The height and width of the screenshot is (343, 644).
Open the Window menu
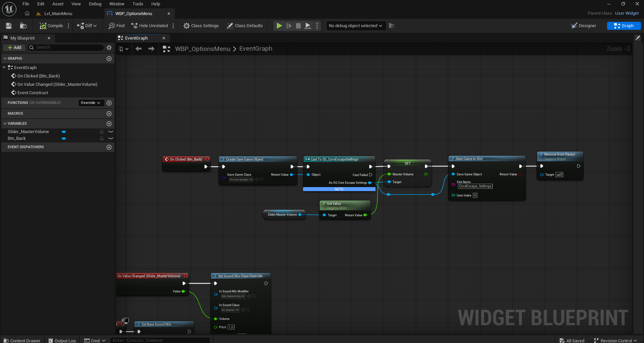[117, 4]
